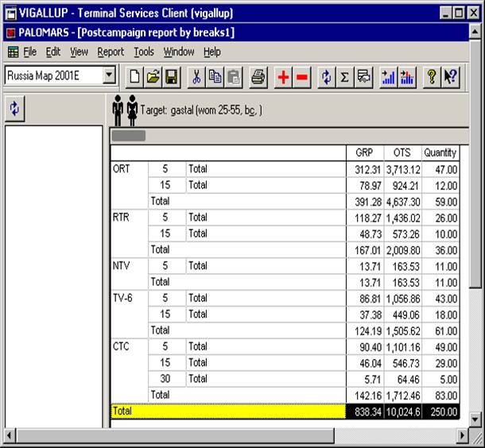Click the CTC 30-second duration cell
Viewport: 485px width, 448px height.
pos(167,379)
